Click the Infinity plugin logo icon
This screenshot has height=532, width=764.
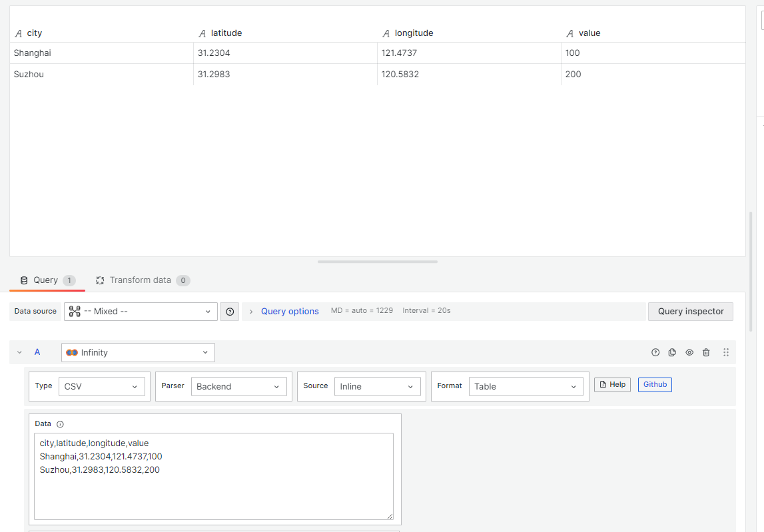72,352
